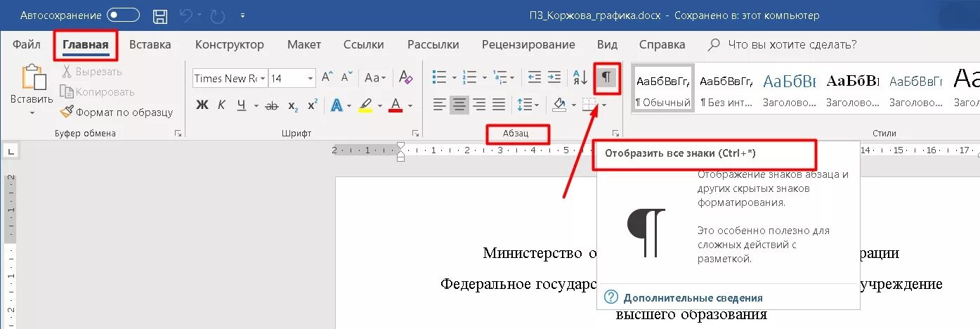Cut selection with Вырезать
Image resolution: width=980 pixels, height=329 pixels.
[x=91, y=71]
